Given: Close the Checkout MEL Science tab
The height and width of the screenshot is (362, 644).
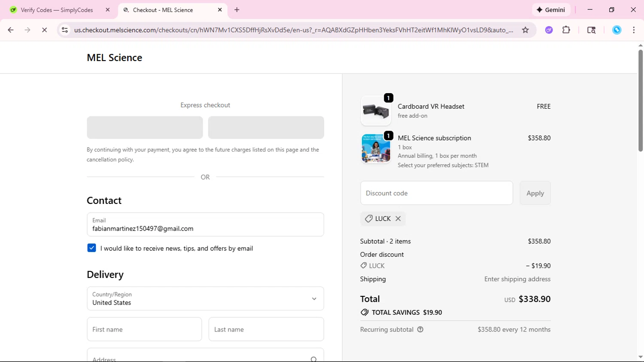Looking at the screenshot, I should point(220,10).
